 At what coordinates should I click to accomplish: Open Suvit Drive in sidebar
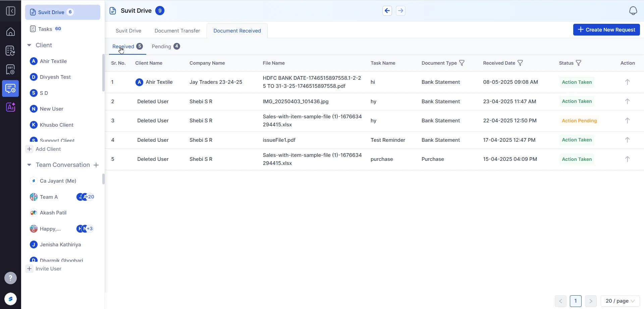63,12
